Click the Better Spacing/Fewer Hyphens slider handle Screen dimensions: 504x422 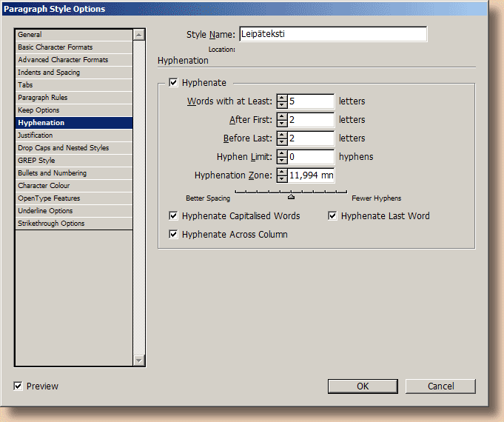click(291, 197)
